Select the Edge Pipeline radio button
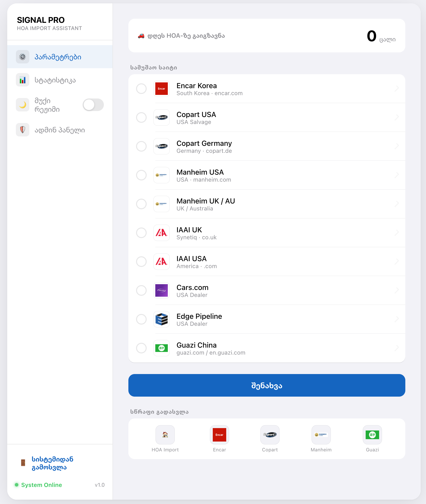 [141, 319]
